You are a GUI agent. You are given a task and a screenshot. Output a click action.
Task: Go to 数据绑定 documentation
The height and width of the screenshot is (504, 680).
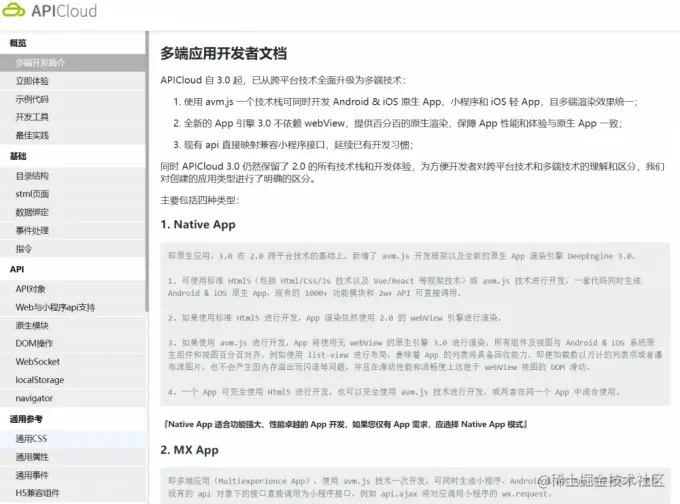[72, 212]
